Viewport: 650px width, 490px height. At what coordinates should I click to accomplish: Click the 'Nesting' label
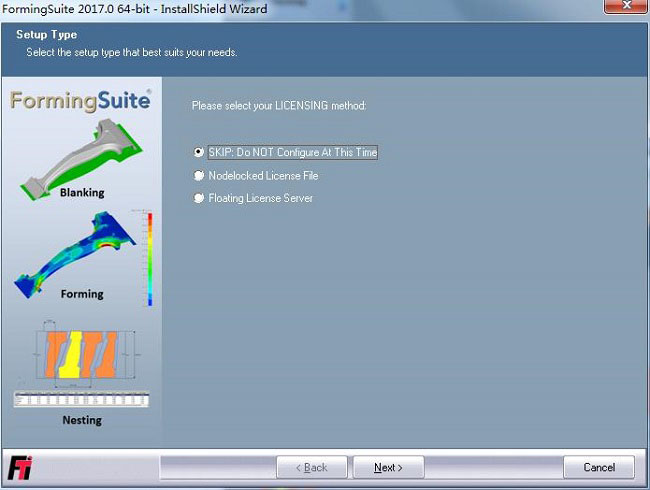coord(82,420)
